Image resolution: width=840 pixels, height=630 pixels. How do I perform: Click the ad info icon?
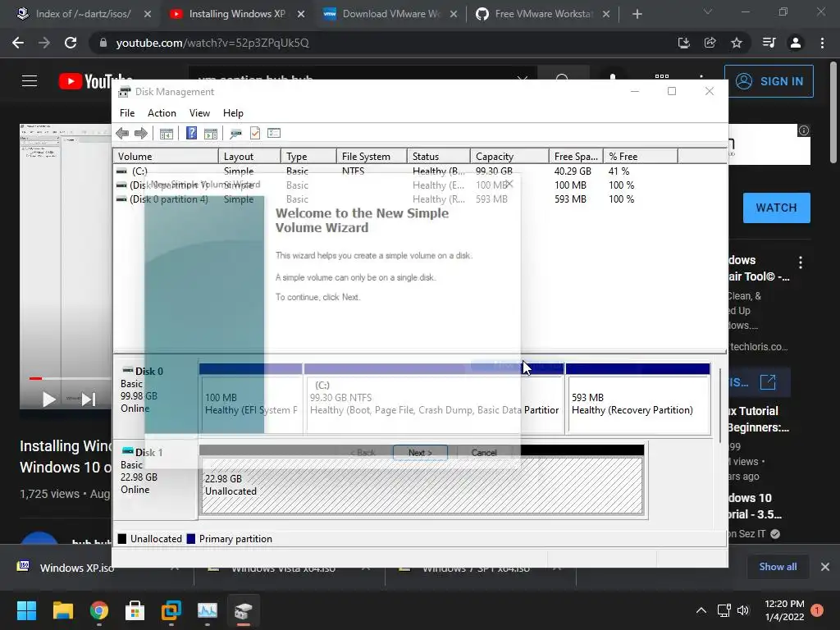coord(804,130)
